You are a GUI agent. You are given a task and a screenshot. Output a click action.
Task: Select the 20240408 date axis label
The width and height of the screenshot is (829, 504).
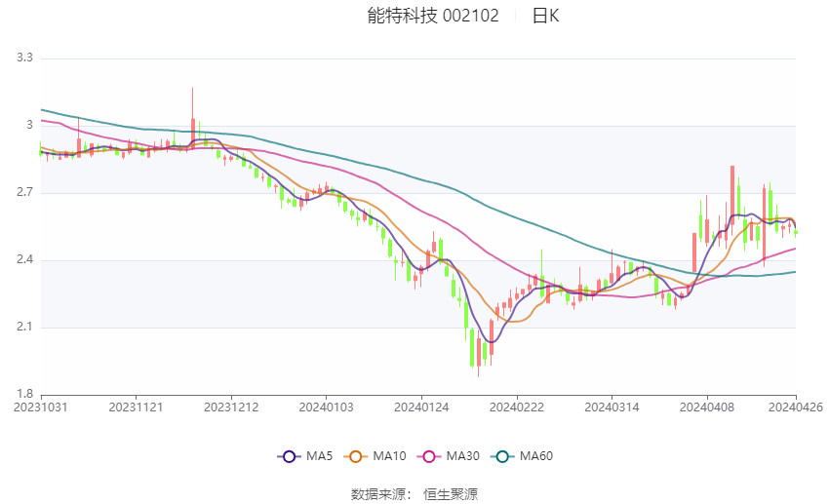[707, 407]
